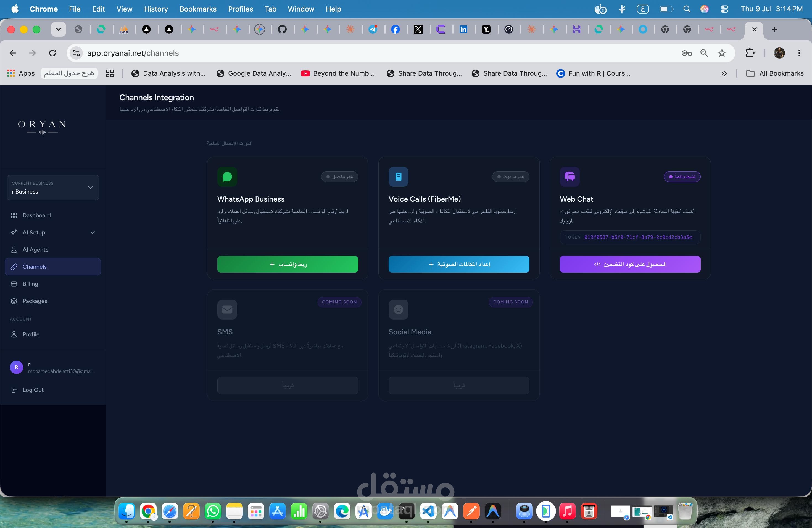Click the Voice Calls blue icon
The image size is (812, 528).
click(x=399, y=177)
